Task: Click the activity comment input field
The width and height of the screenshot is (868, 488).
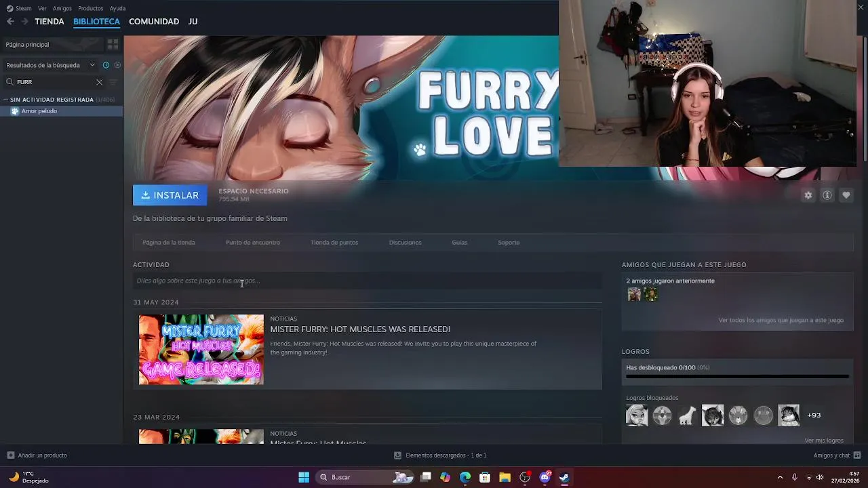Action: [367, 281]
